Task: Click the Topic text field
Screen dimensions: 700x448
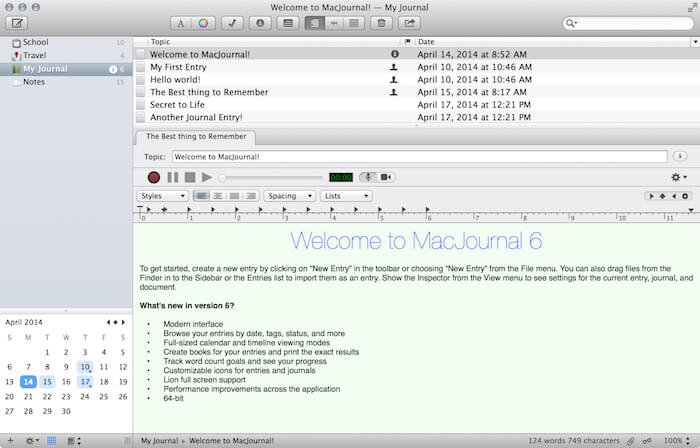Action: click(x=420, y=157)
